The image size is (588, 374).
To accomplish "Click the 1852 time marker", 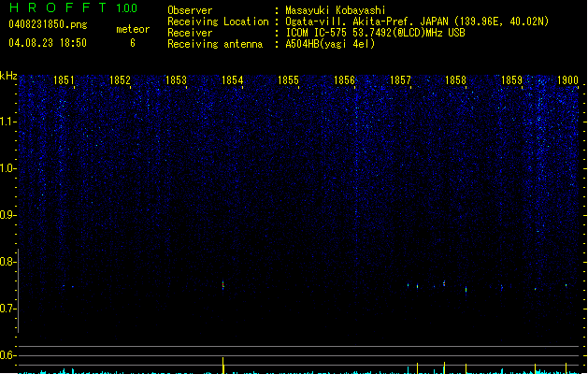I will 120,80.
